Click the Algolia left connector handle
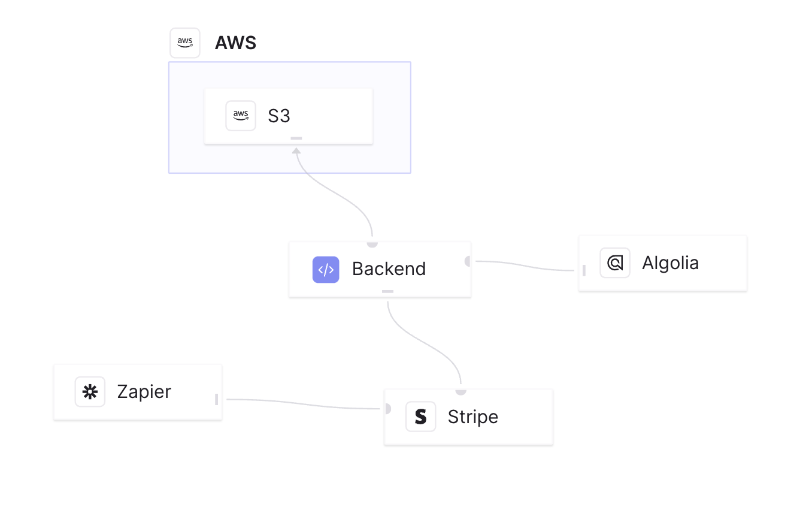Image resolution: width=812 pixels, height=519 pixels. click(584, 270)
